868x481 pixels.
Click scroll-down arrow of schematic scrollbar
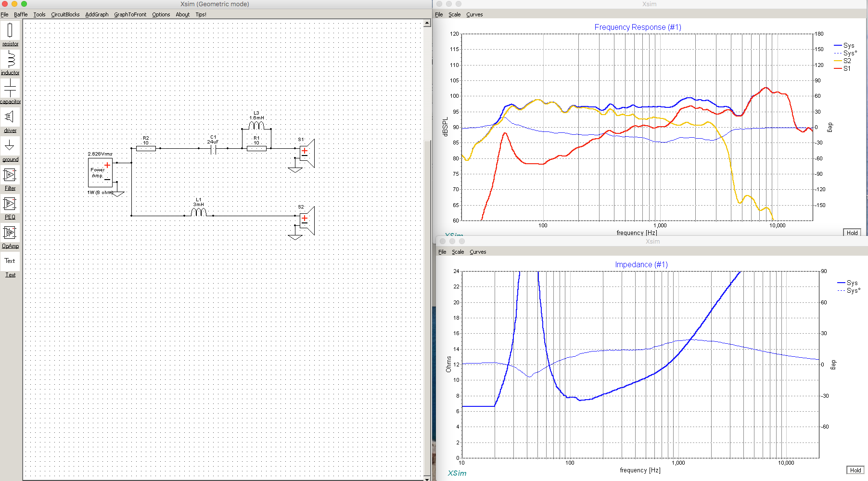(427, 479)
